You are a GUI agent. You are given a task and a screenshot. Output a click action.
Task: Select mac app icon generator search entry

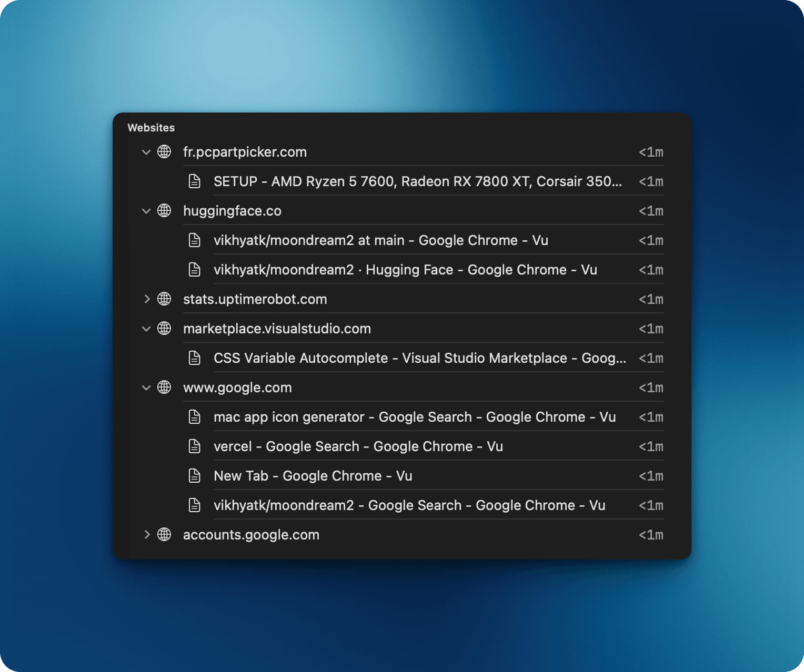[x=414, y=417]
